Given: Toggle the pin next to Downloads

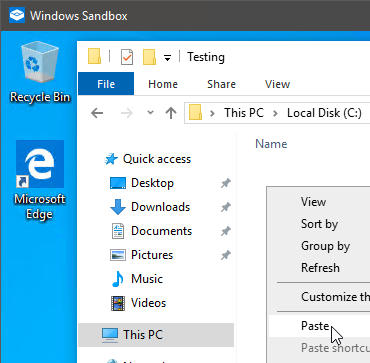Looking at the screenshot, I should coord(226,207).
